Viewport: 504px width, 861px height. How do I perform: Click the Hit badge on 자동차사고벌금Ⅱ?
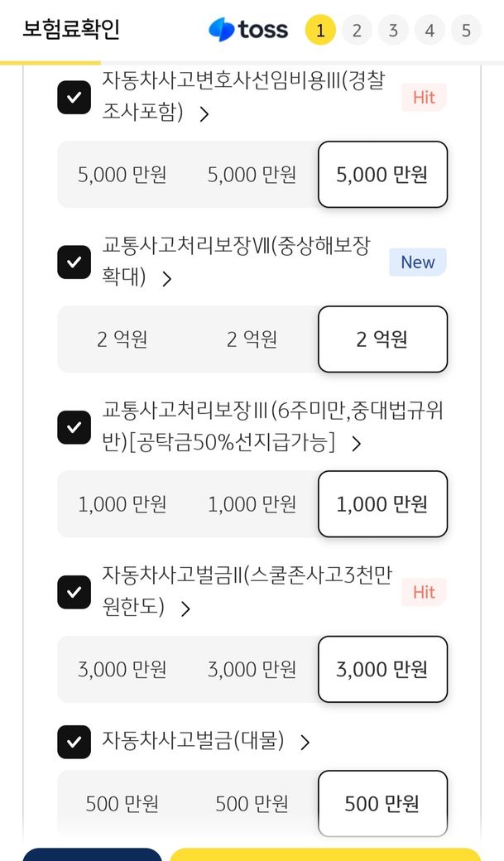(x=424, y=592)
